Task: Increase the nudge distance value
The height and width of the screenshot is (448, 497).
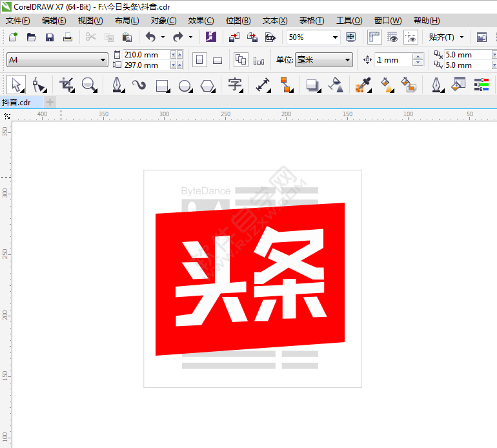Action: coord(418,56)
